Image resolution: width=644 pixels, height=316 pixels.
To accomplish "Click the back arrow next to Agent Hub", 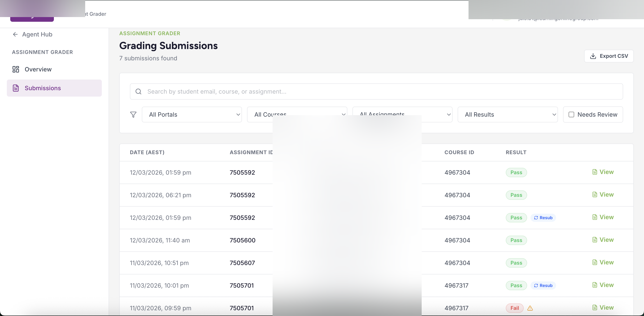I will [15, 34].
